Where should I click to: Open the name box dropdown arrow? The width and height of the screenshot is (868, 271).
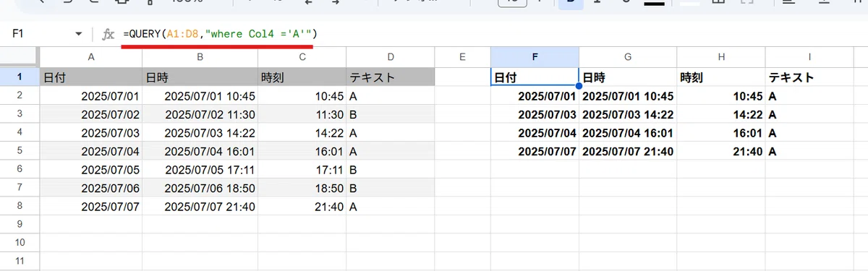(79, 34)
